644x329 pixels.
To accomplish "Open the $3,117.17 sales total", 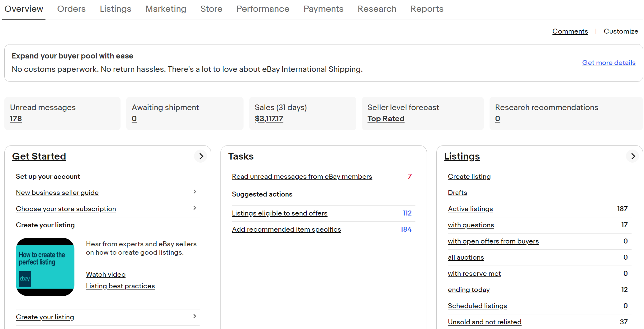I will point(269,119).
